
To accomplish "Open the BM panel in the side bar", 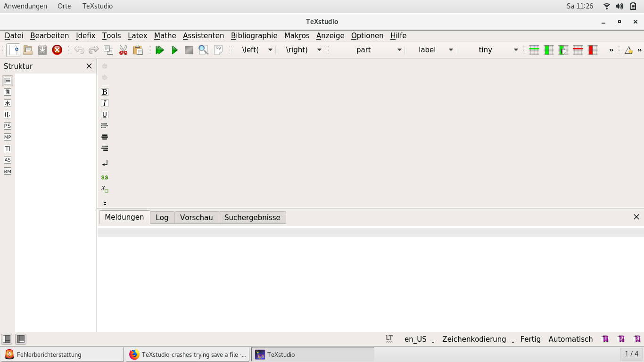I will click(8, 171).
